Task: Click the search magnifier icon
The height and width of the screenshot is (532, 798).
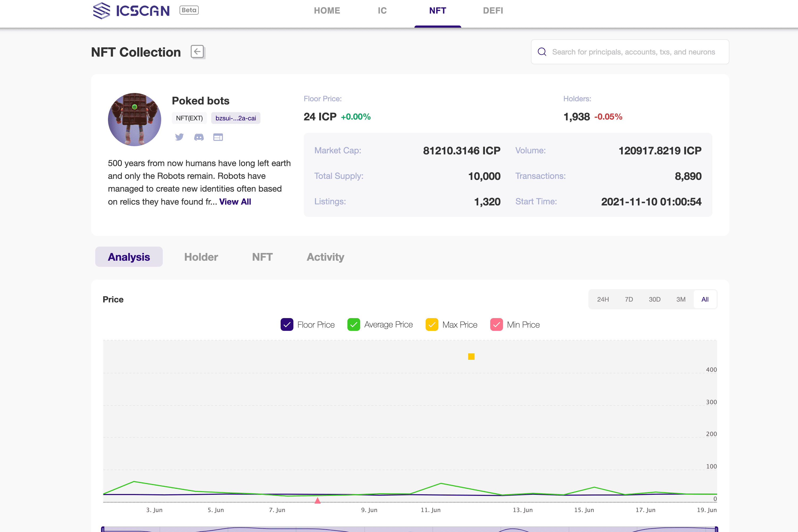Action: click(542, 52)
